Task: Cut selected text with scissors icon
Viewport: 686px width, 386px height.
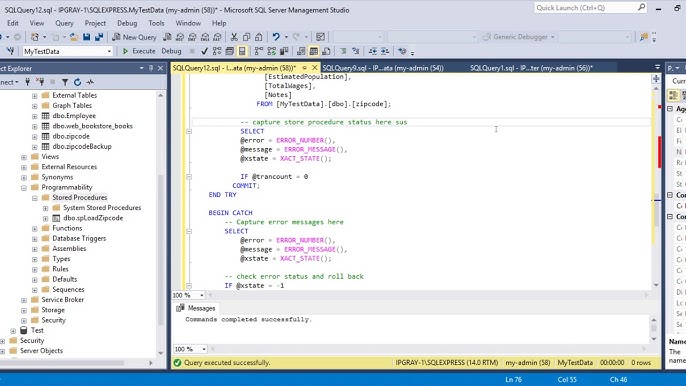Action: point(234,37)
